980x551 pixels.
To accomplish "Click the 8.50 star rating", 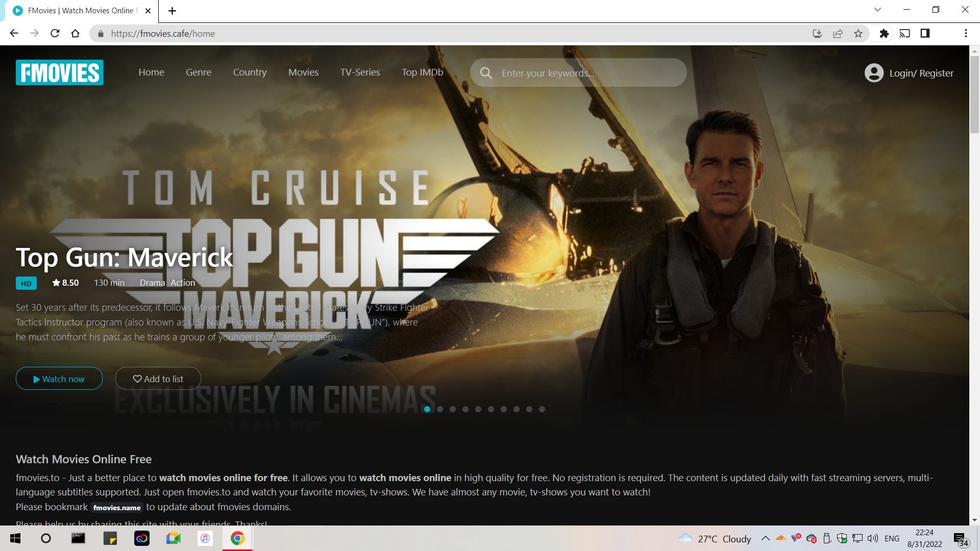I will coord(65,283).
